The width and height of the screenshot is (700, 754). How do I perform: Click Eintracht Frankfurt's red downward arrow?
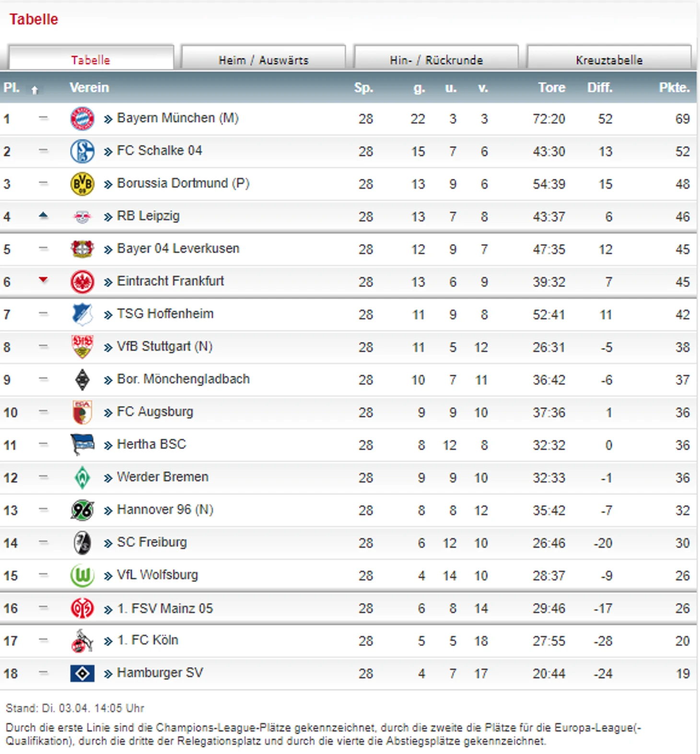click(43, 280)
